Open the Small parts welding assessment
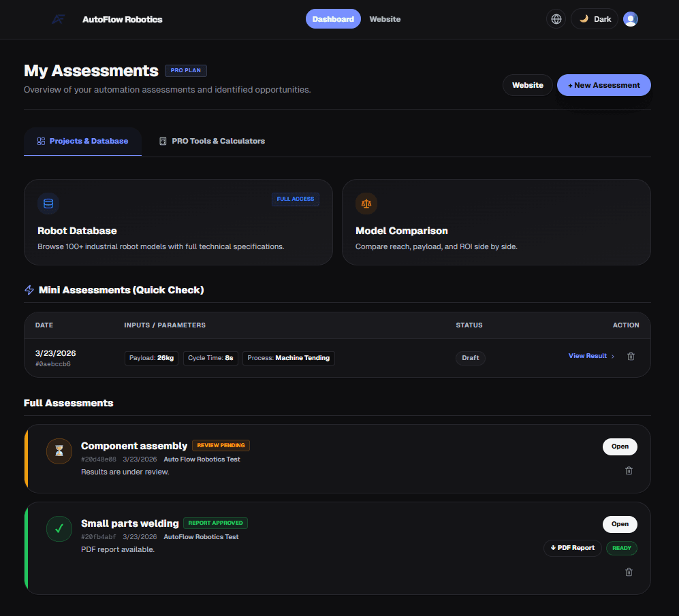The width and height of the screenshot is (679, 616). click(x=619, y=524)
